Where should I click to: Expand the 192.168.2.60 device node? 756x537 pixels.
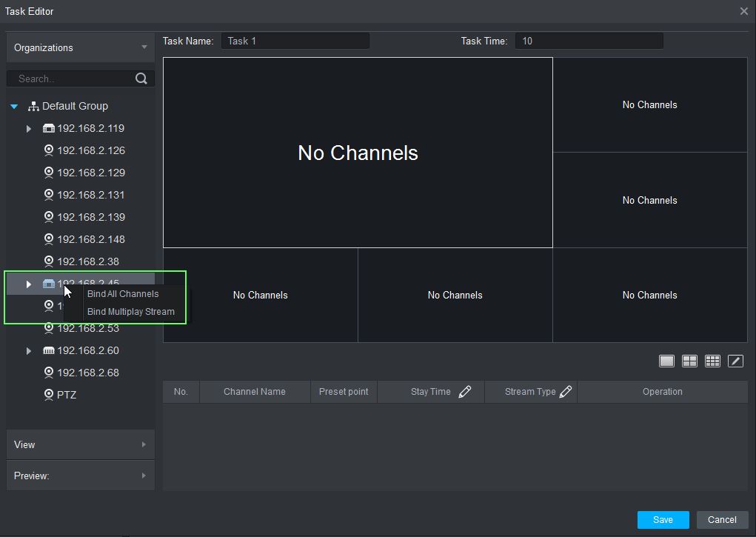click(x=29, y=351)
